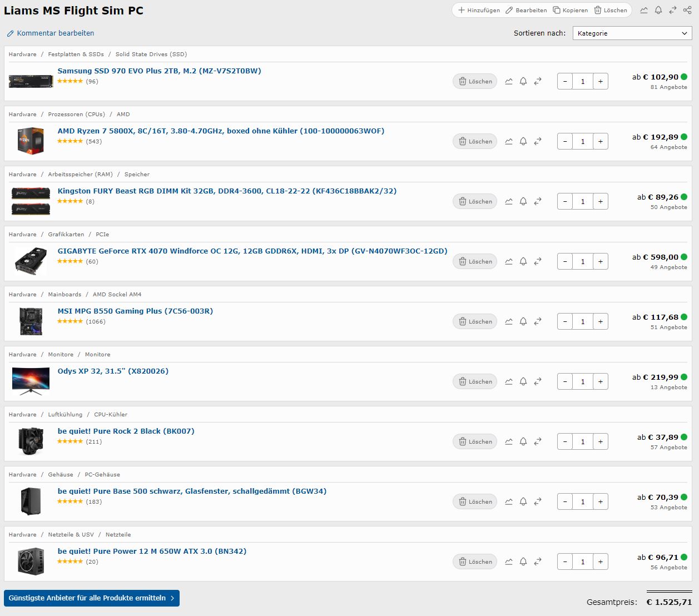Screen dimensions: 699x616
Task: Click Löschen in the top wishlist toolbar
Action: pos(611,10)
